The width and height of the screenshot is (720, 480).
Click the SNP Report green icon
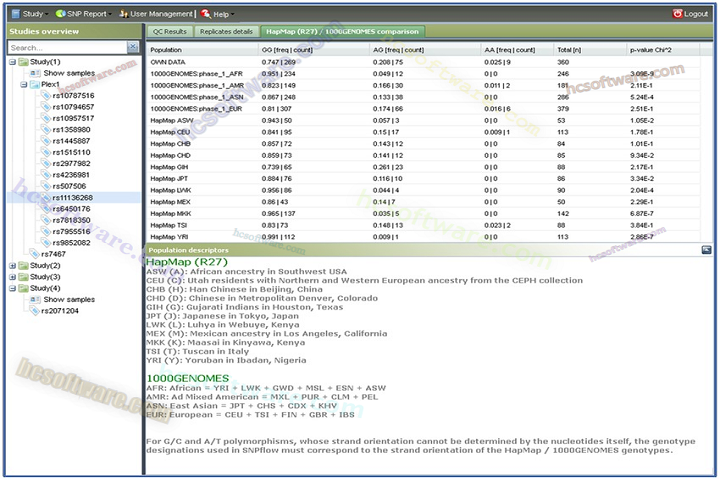coord(61,14)
